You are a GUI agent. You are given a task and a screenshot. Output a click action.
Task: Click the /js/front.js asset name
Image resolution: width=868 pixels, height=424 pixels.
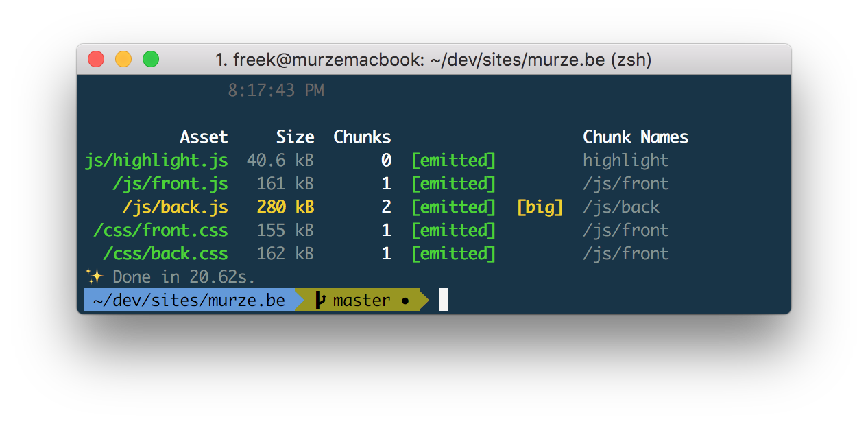(x=170, y=184)
